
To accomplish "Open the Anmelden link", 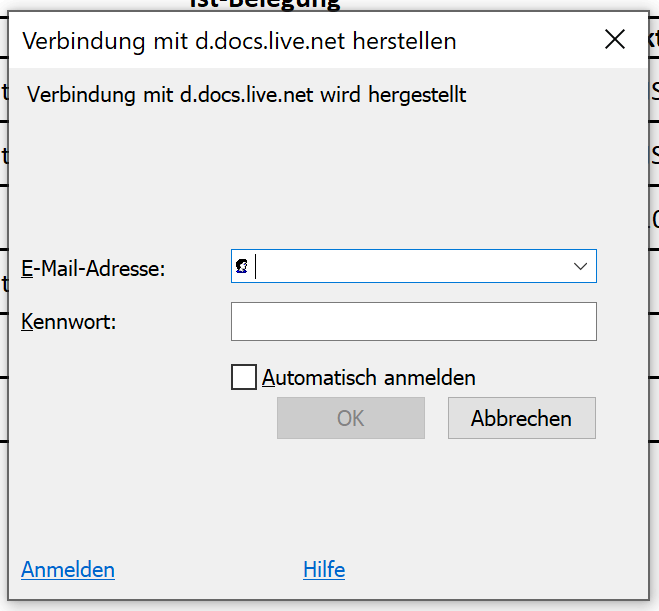I will point(68,570).
